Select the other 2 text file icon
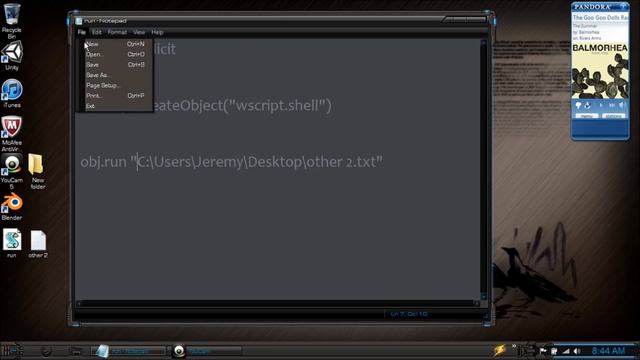The width and height of the screenshot is (640, 360). pyautogui.click(x=38, y=244)
